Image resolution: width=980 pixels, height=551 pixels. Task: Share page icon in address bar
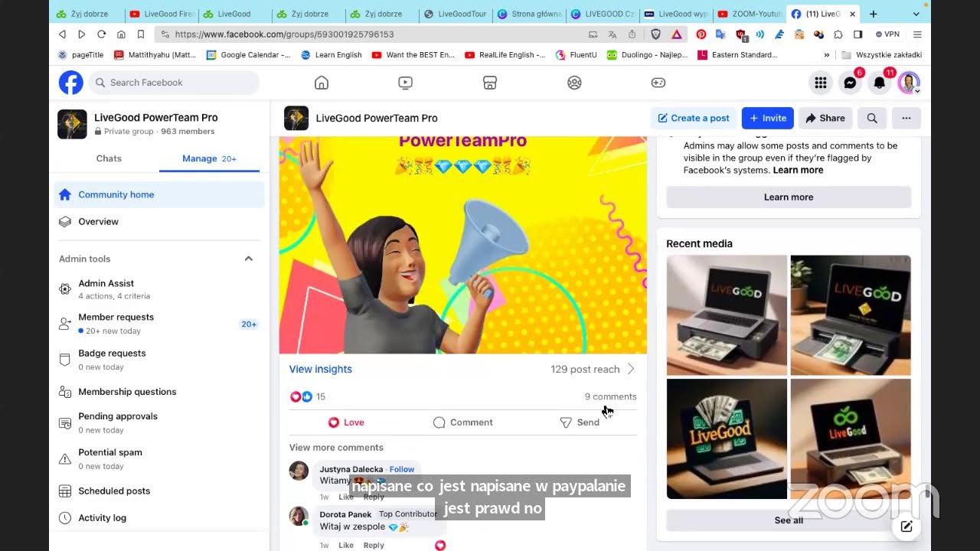[632, 34]
